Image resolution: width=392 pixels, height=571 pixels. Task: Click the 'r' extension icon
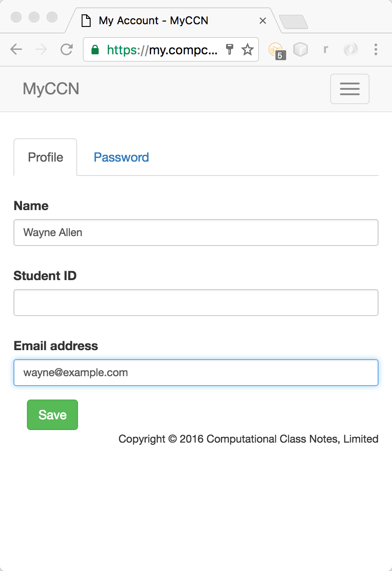click(x=326, y=49)
